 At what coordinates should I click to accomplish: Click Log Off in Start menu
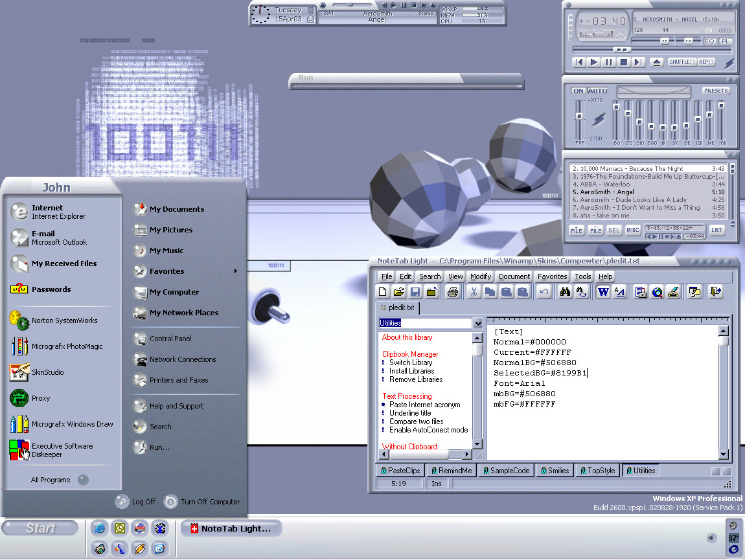136,502
